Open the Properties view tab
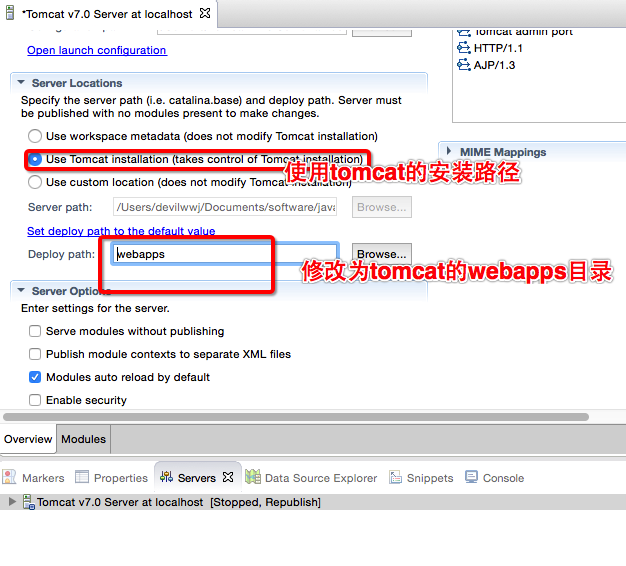Viewport: 626px width, 566px height. (x=111, y=478)
